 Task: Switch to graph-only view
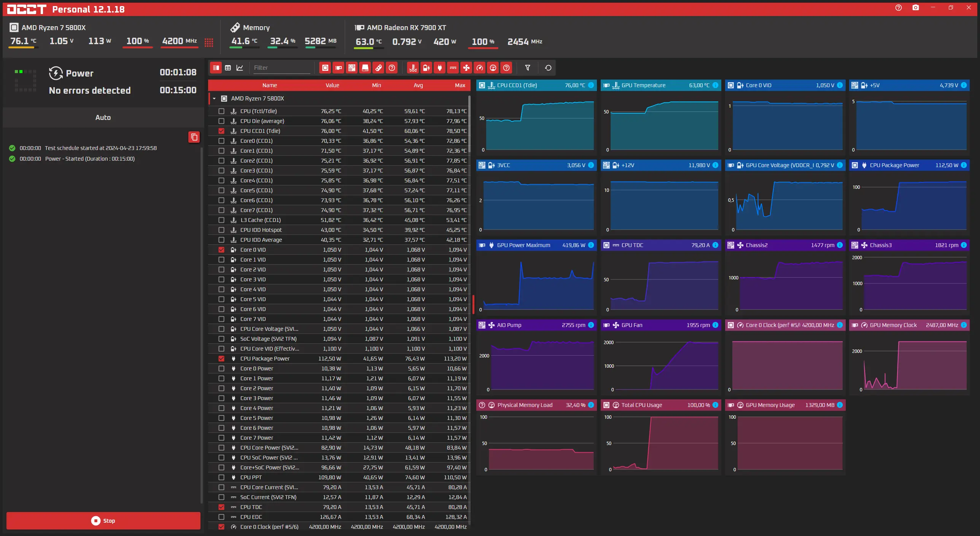coord(240,68)
